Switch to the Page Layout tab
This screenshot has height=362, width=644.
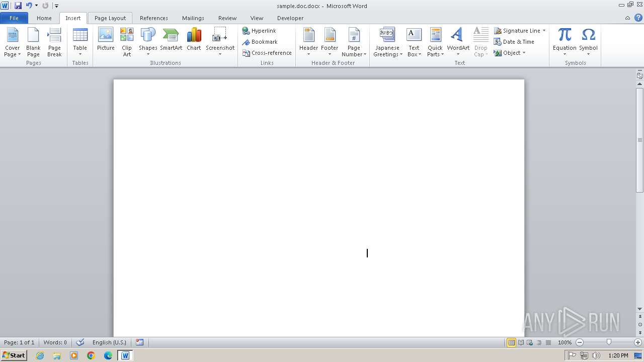pyautogui.click(x=110, y=18)
